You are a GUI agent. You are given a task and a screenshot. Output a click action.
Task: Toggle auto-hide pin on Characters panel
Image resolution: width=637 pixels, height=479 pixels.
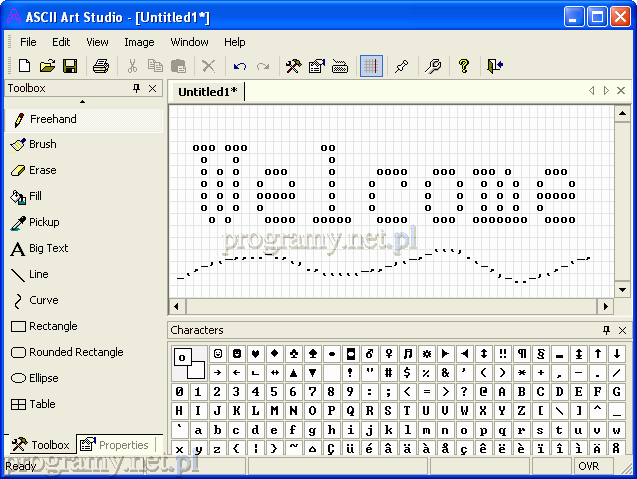tap(606, 330)
